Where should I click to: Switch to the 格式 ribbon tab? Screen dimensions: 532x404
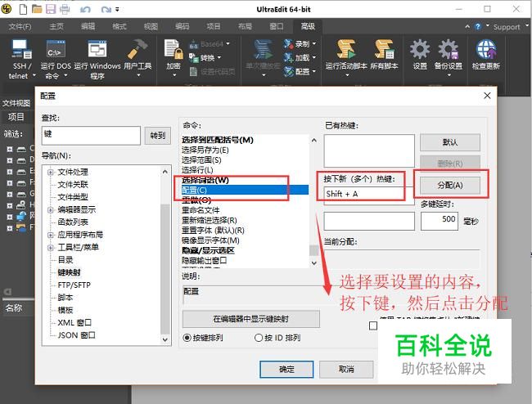[x=119, y=26]
